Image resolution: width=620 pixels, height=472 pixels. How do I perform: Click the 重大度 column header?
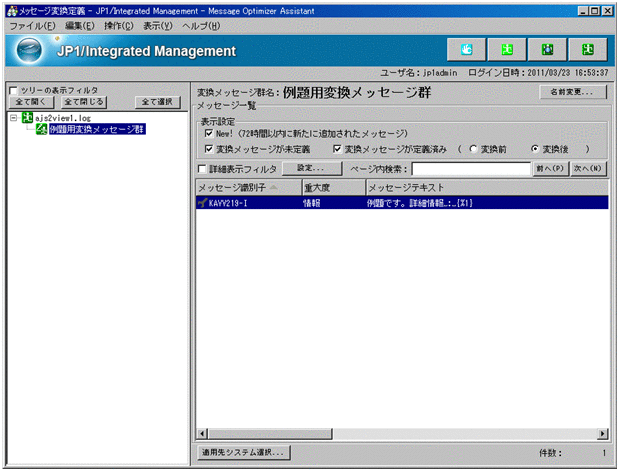330,187
